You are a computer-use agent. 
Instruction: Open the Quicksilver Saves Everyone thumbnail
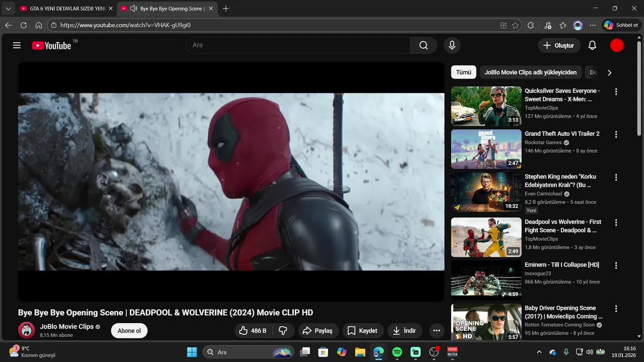click(486, 106)
